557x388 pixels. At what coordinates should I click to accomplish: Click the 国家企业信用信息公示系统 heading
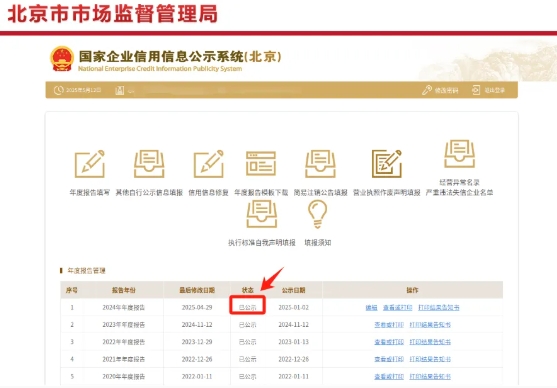click(x=180, y=56)
